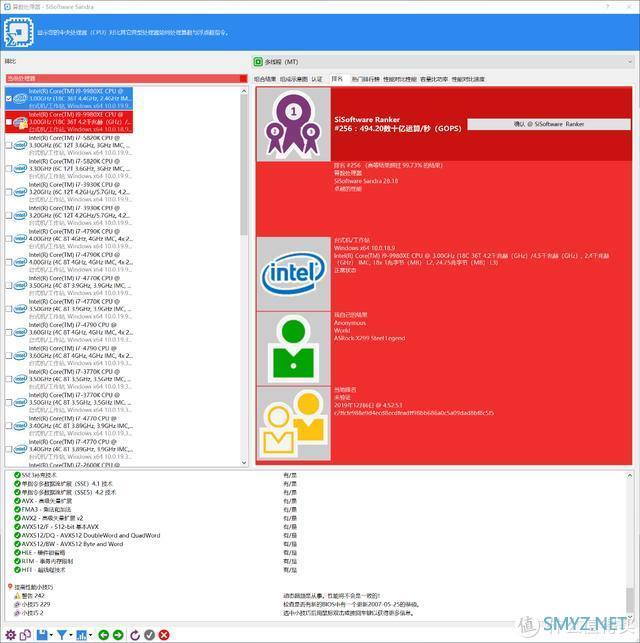Viewport: 640px width, 643px height.
Task: Click the 'SiSoftware Ranker' rank title text
Action: pyautogui.click(x=367, y=119)
